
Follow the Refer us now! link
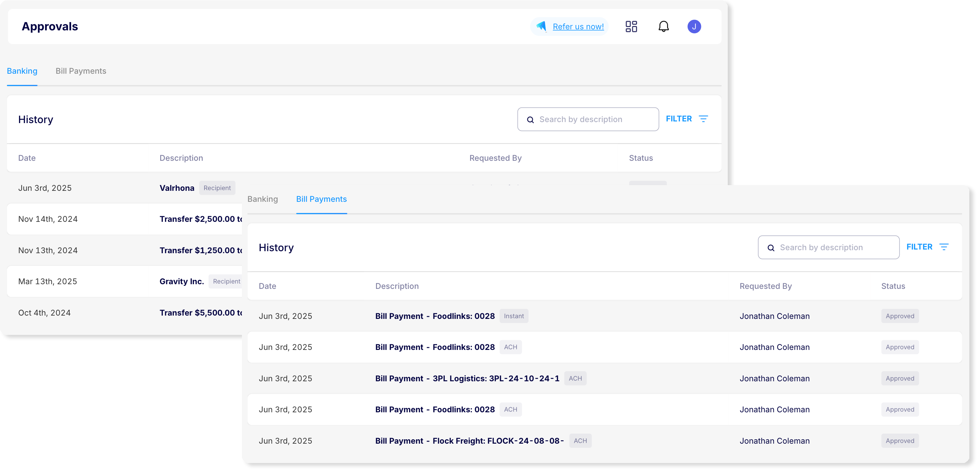pos(578,27)
